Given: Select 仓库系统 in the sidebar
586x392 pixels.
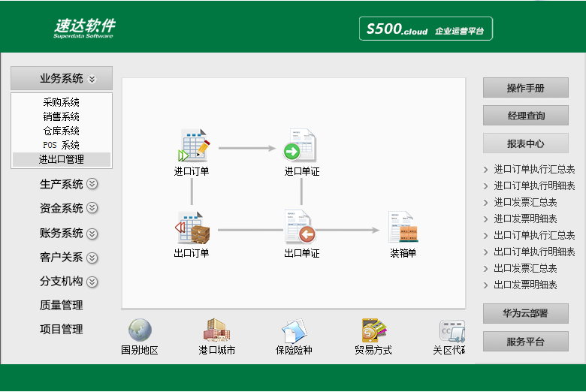Looking at the screenshot, I should [x=62, y=131].
